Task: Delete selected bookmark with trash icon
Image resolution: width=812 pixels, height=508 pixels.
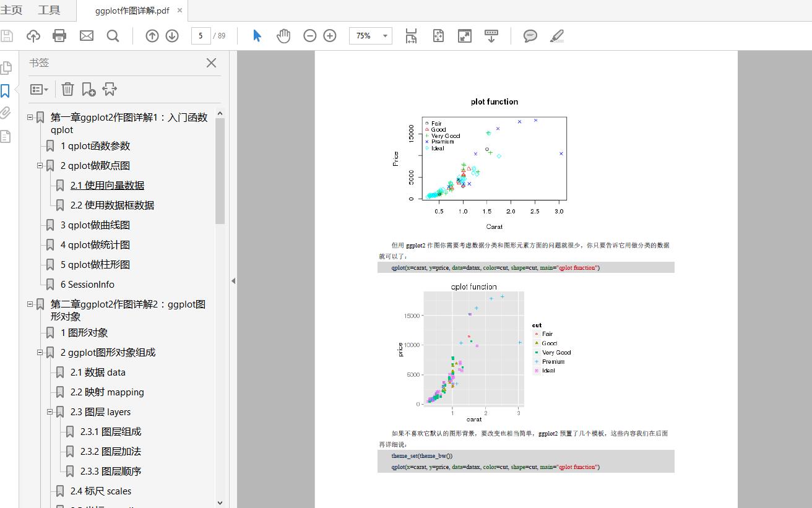Action: 67,89
